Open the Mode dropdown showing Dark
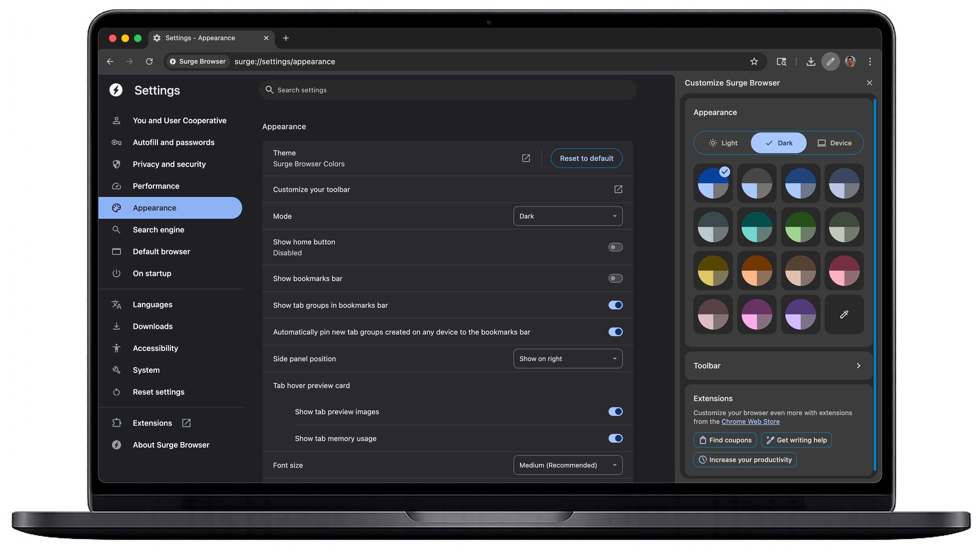The image size is (980, 547). (x=568, y=216)
